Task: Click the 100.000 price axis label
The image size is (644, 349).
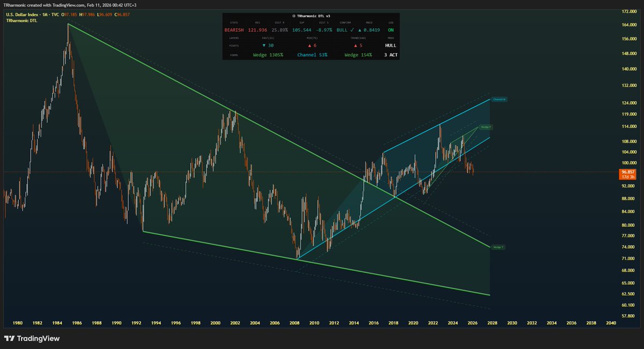Action: tap(629, 164)
